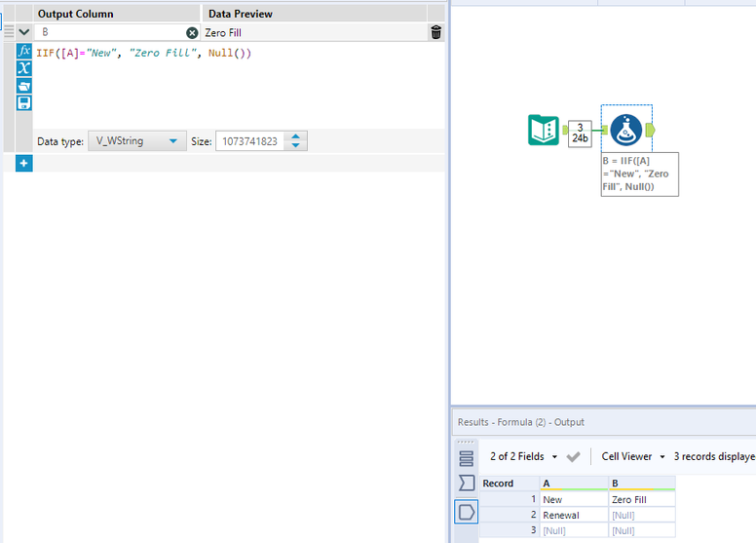Screen dimensions: 756x543
Task: Select the Formula tool's output anchor
Action: point(650,130)
